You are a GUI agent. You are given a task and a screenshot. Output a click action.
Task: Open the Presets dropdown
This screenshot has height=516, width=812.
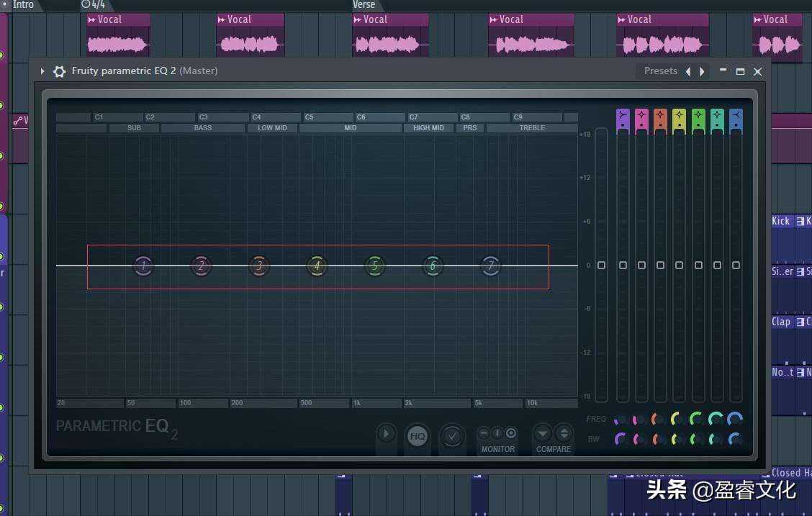pos(660,71)
